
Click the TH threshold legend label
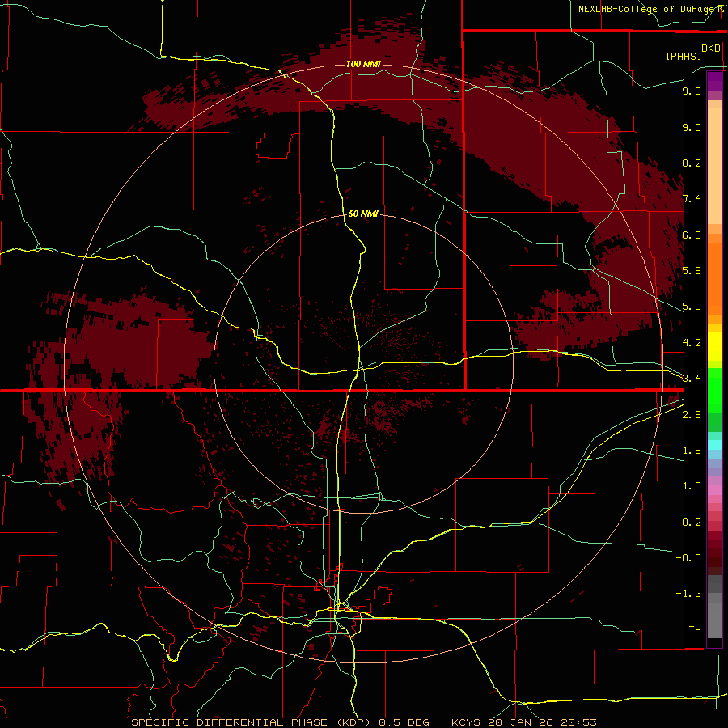click(x=695, y=630)
